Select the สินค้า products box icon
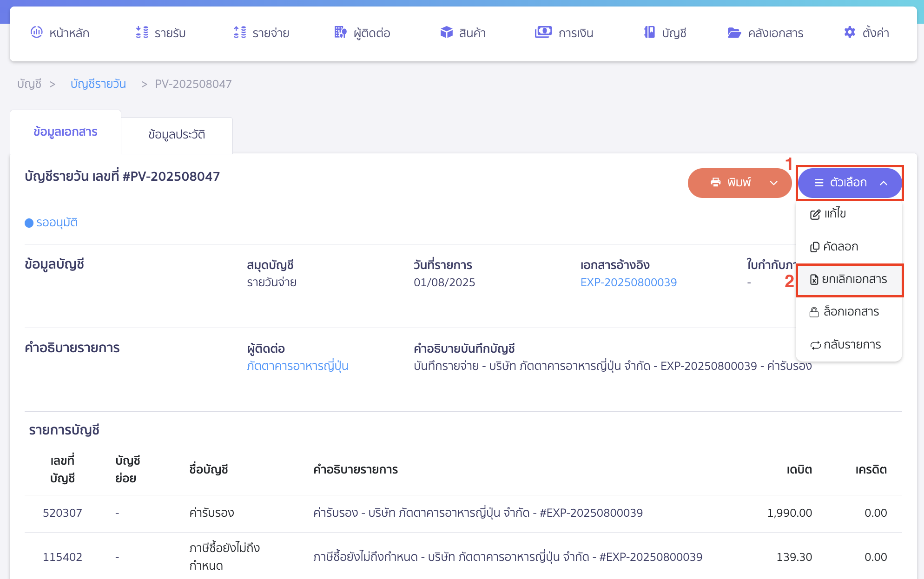 pos(446,33)
